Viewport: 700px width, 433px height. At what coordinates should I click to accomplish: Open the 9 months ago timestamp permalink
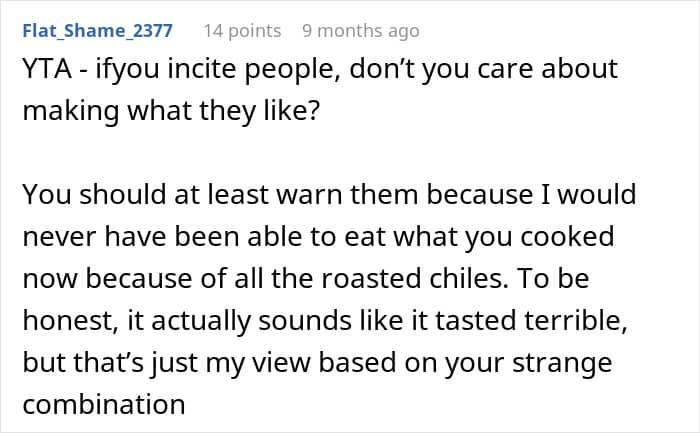[x=361, y=31]
